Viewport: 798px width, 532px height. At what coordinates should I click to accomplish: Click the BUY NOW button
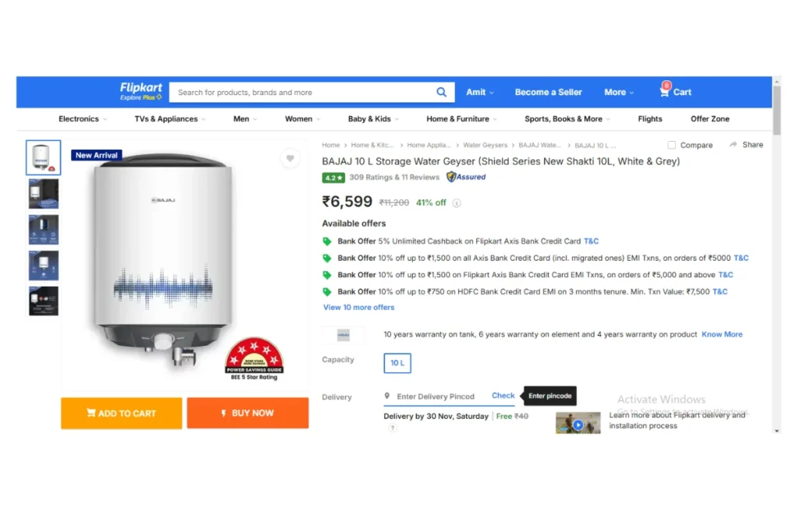point(248,413)
